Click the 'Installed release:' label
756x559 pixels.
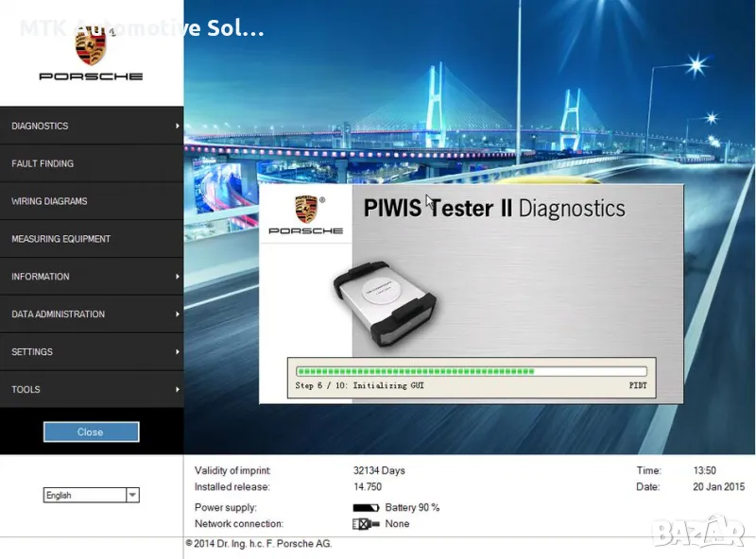point(232,486)
